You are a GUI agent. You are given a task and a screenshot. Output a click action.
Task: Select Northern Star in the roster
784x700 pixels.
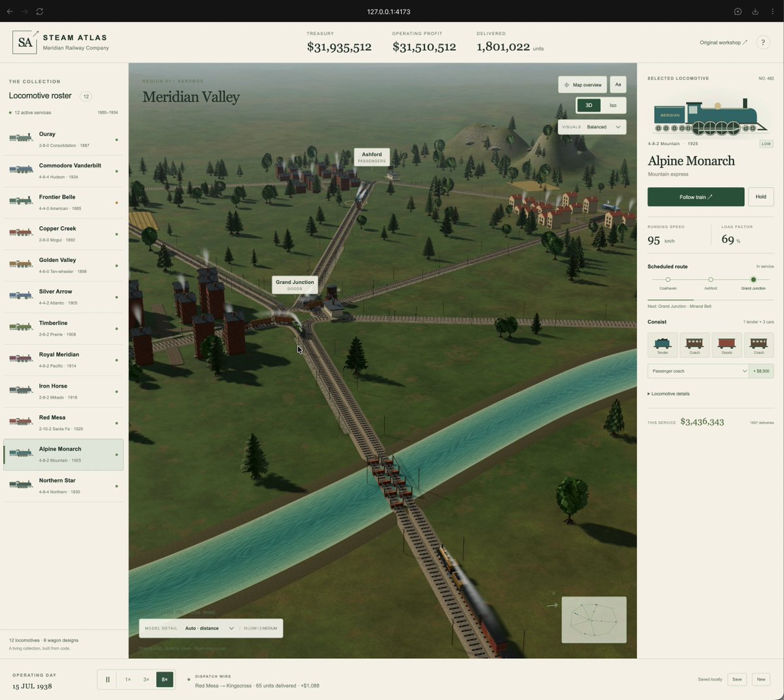pos(63,486)
